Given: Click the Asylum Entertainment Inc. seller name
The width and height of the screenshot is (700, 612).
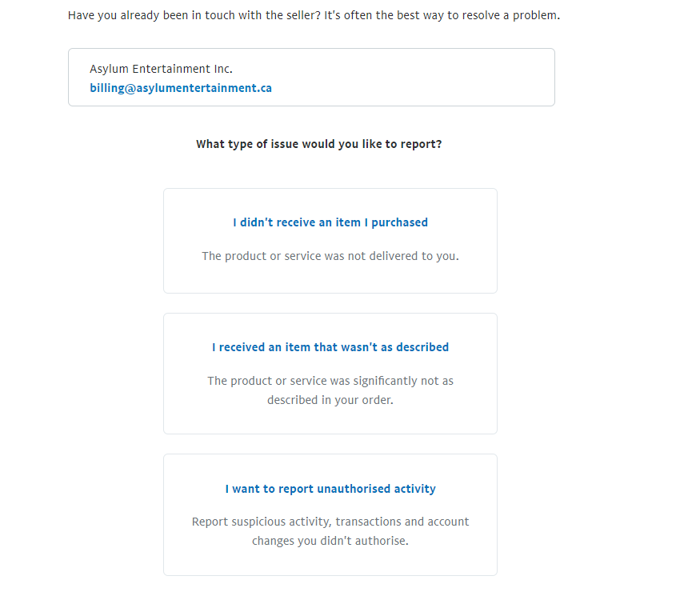Looking at the screenshot, I should pyautogui.click(x=161, y=69).
